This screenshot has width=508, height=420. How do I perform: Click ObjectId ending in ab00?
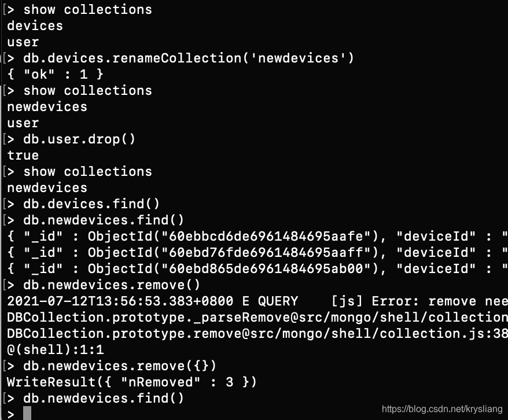(x=233, y=269)
